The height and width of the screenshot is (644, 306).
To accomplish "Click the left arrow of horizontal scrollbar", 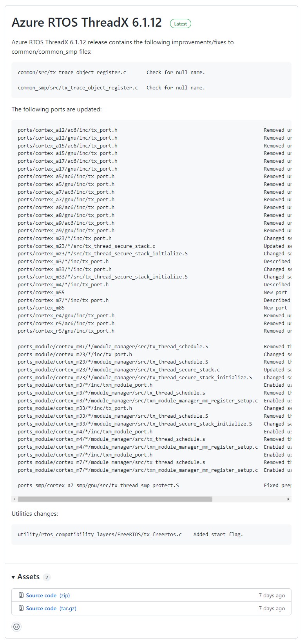I will (x=14, y=499).
